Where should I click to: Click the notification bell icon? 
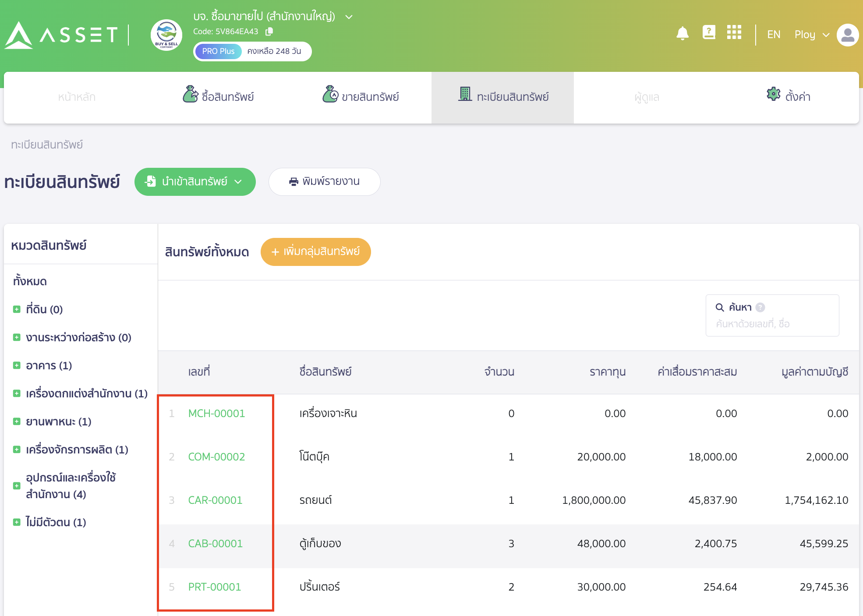coord(682,34)
